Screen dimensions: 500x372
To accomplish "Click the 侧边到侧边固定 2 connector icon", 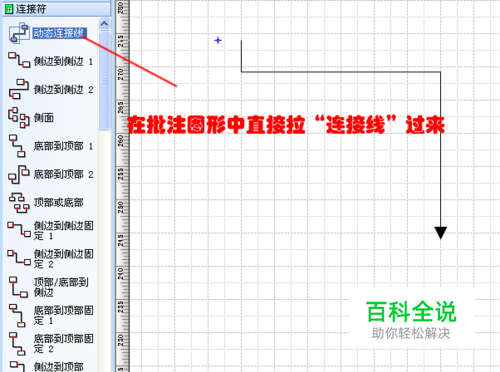I will coord(19,258).
